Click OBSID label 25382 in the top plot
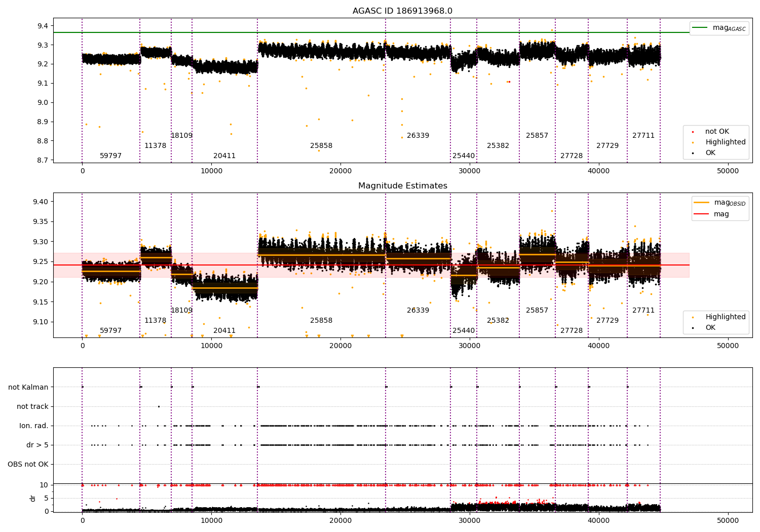The image size is (760, 532). coord(498,146)
